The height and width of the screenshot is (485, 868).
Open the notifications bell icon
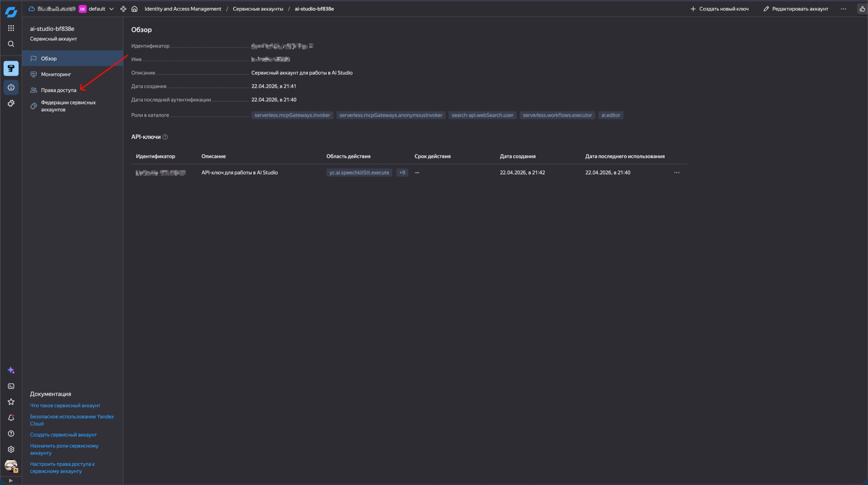pyautogui.click(x=11, y=418)
